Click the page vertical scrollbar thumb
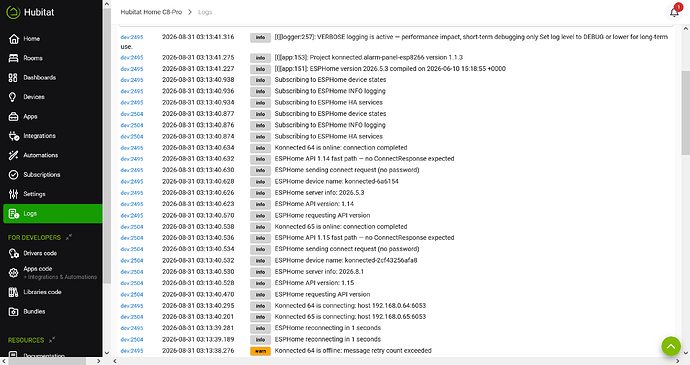Image resolution: width=690 pixels, height=365 pixels. pyautogui.click(x=686, y=112)
